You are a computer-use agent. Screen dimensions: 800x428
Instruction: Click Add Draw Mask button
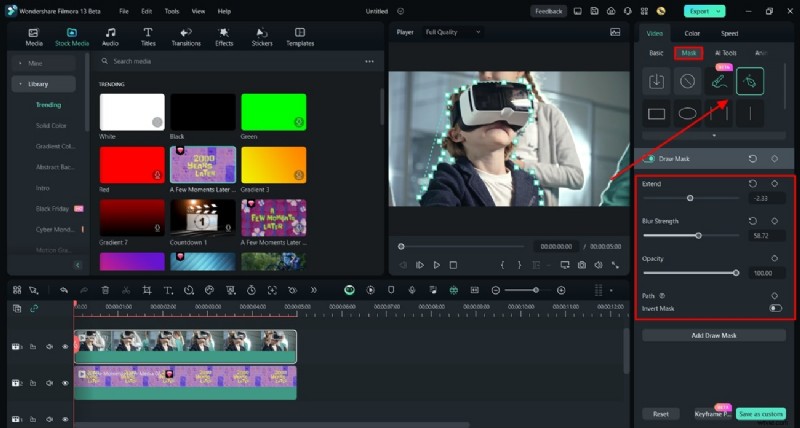click(x=714, y=335)
